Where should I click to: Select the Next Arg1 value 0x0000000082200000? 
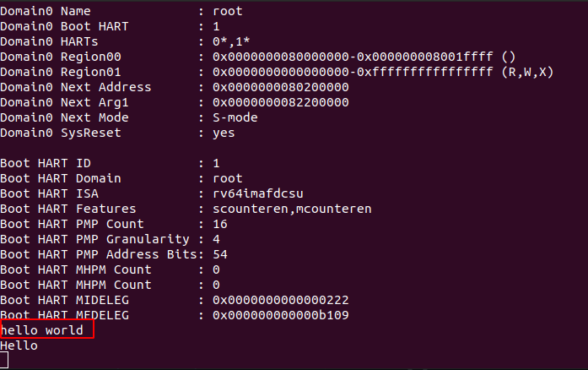[x=281, y=102]
